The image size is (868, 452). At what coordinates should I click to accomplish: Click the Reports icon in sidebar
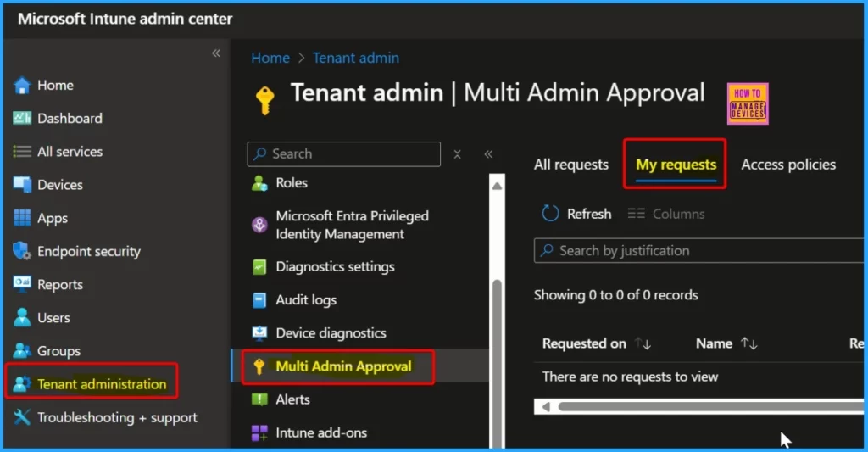(x=22, y=283)
